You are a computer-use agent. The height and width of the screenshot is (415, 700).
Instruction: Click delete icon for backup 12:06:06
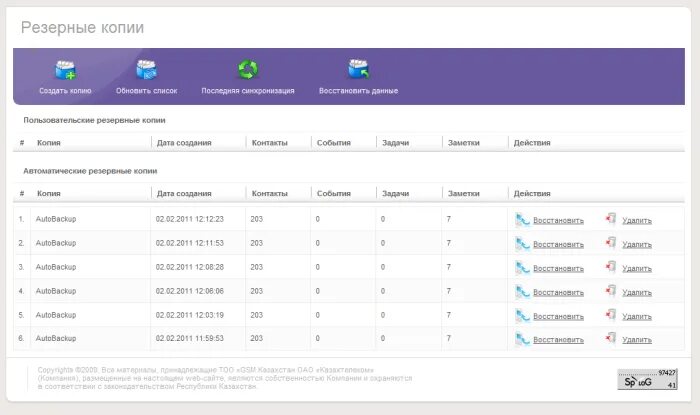611,291
